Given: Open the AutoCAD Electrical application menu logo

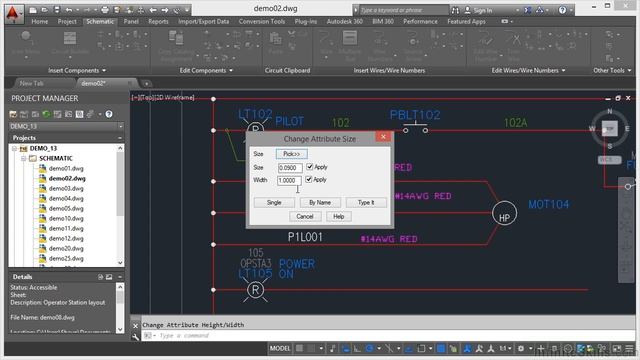Looking at the screenshot, I should tap(14, 14).
